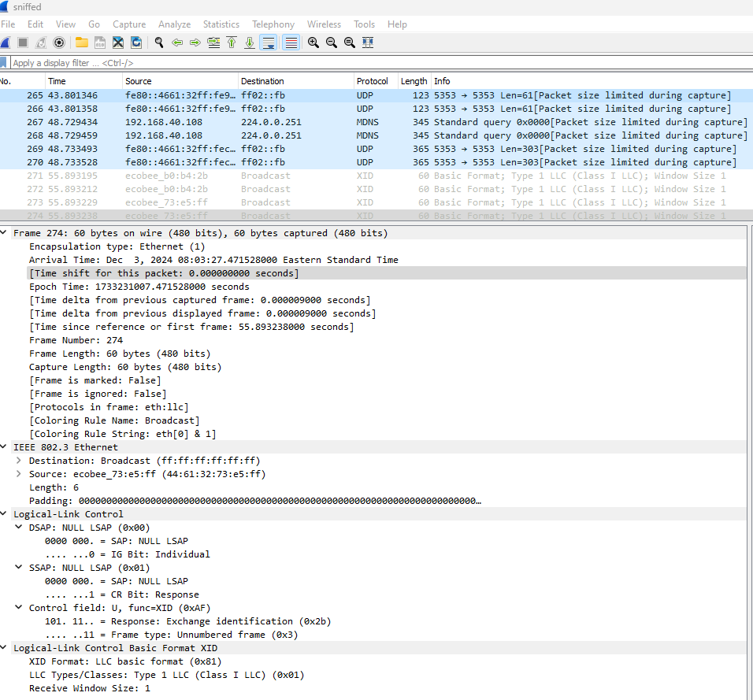Toggle automatic scrolling during live capture
Viewport: 753px width, 700px height.
[x=268, y=42]
